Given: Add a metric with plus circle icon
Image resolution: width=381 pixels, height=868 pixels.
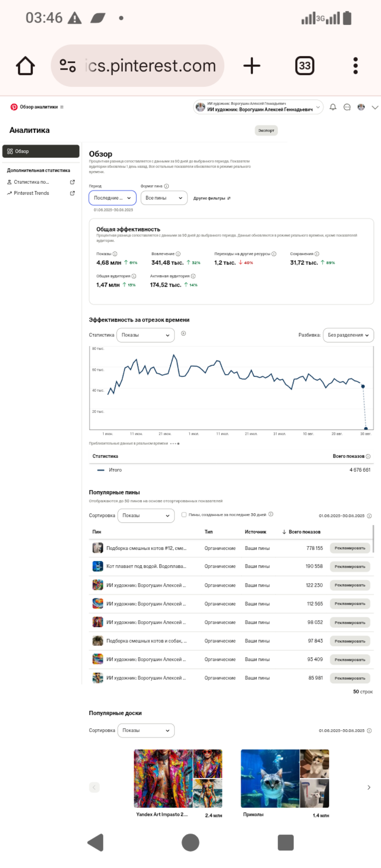Looking at the screenshot, I should pyautogui.click(x=184, y=333).
